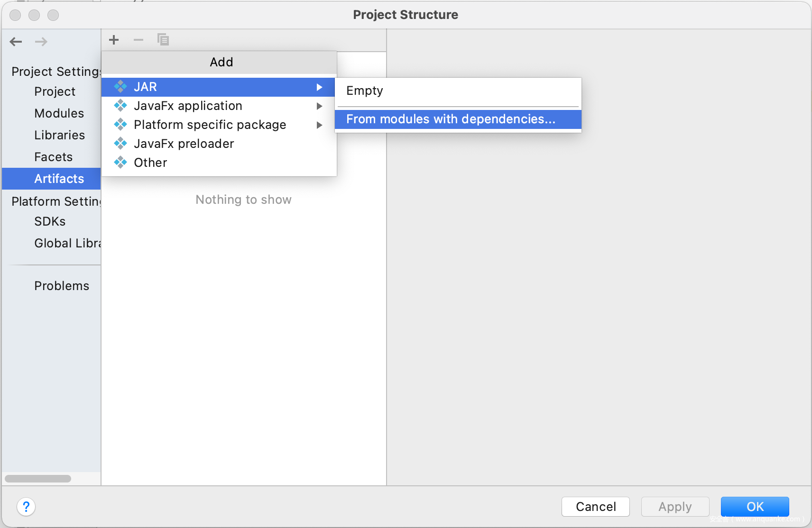Go to the SDKs settings page
The width and height of the screenshot is (812, 528).
(50, 221)
